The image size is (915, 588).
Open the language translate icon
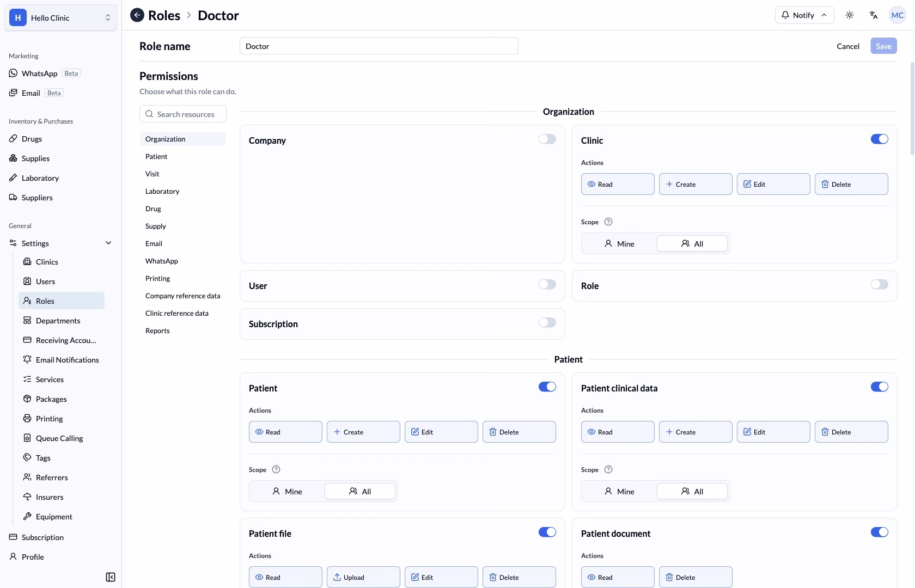click(x=874, y=15)
